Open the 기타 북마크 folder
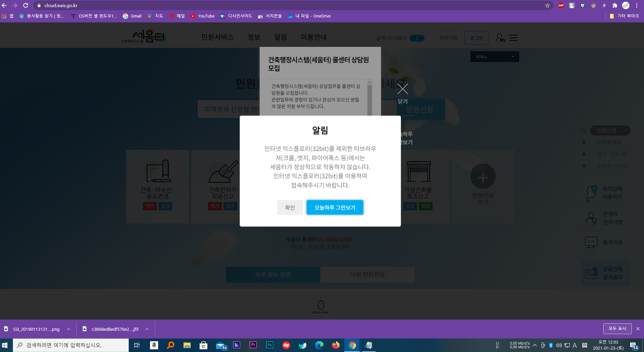 [x=624, y=16]
